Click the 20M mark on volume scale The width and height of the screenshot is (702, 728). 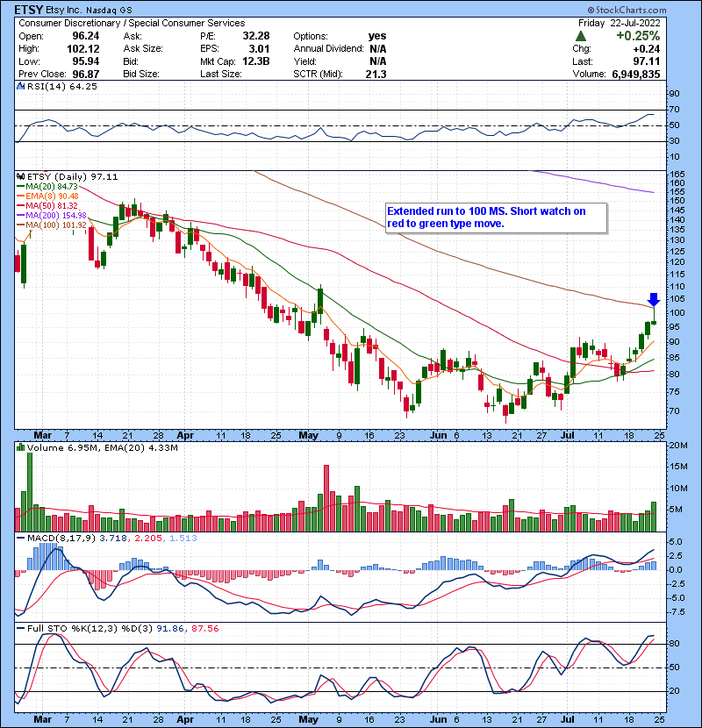point(678,446)
